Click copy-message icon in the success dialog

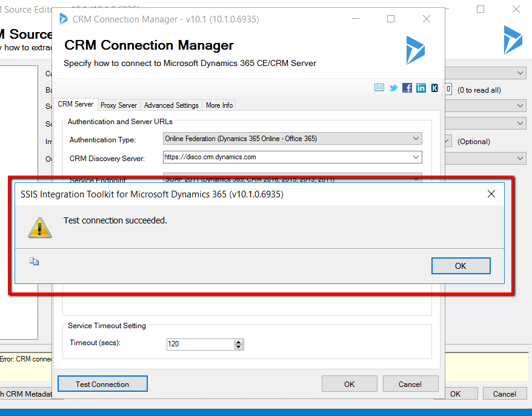click(x=34, y=262)
